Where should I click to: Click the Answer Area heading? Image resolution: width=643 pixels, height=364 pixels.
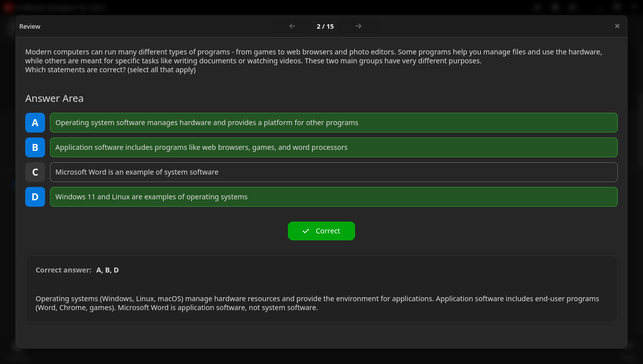[x=54, y=98]
